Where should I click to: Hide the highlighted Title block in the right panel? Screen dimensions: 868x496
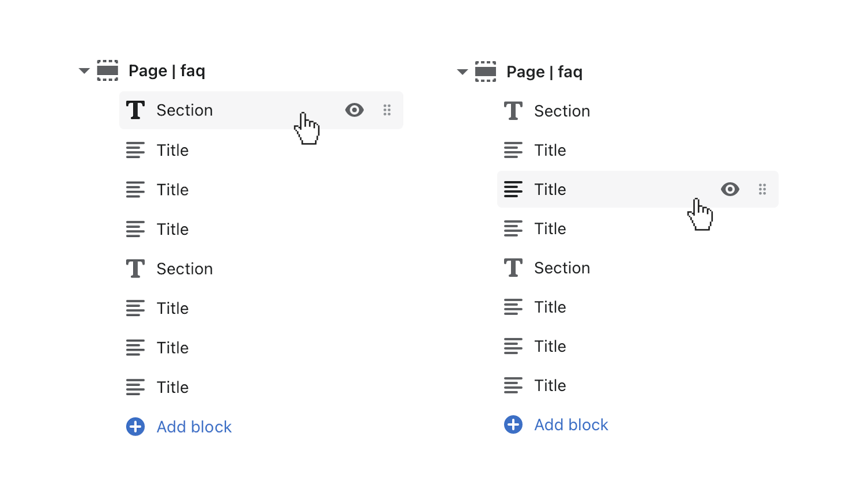tap(730, 189)
